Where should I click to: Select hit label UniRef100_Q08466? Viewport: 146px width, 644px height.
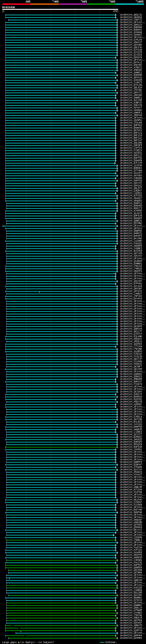131,32
